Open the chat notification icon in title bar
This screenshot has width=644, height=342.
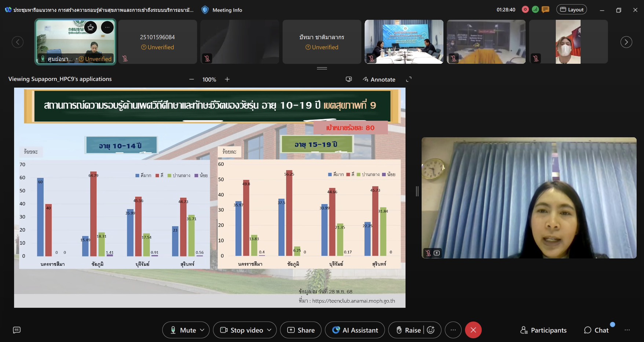[x=545, y=10]
